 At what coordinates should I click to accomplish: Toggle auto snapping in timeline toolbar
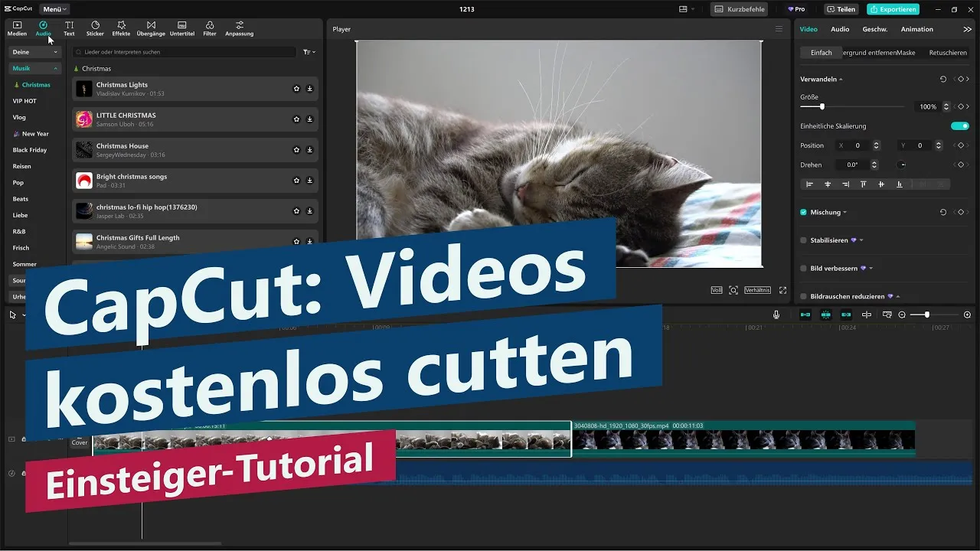tap(826, 315)
